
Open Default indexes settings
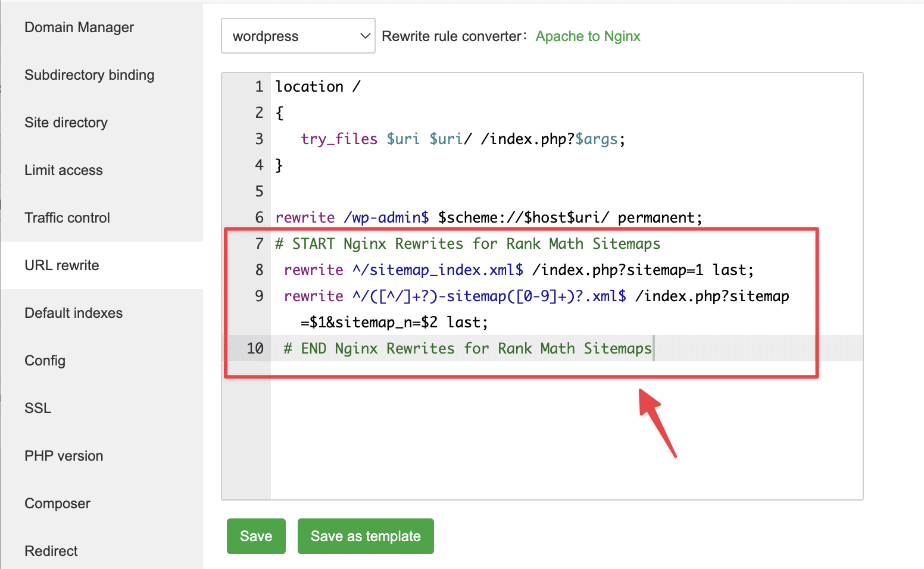[73, 313]
